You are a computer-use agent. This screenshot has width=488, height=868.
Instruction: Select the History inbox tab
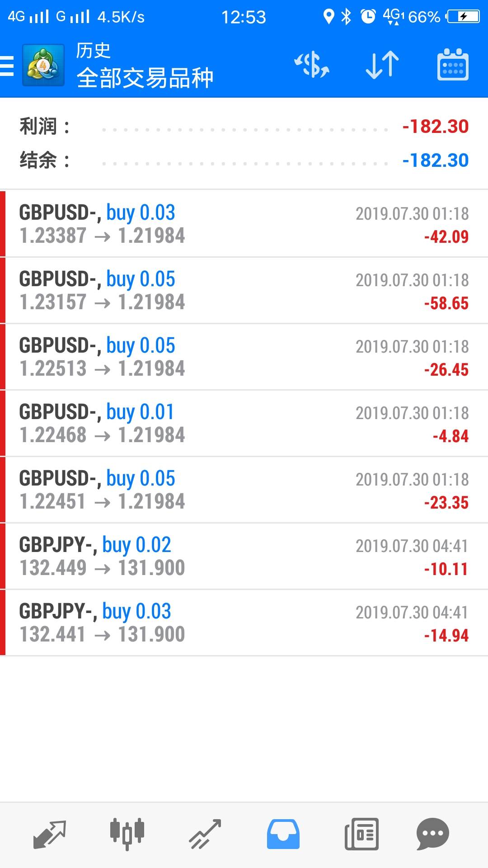click(x=283, y=834)
